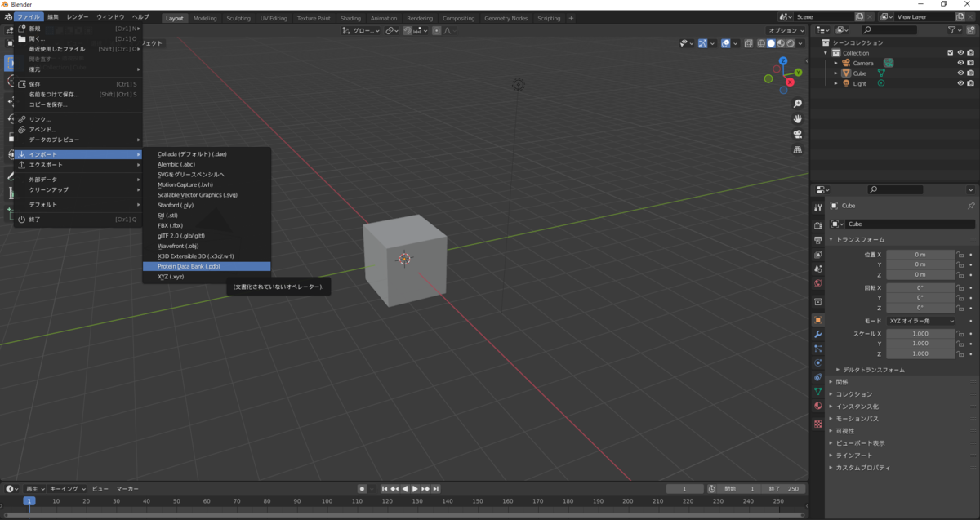Switch to material preview shading
The width and height of the screenshot is (980, 520).
[780, 43]
